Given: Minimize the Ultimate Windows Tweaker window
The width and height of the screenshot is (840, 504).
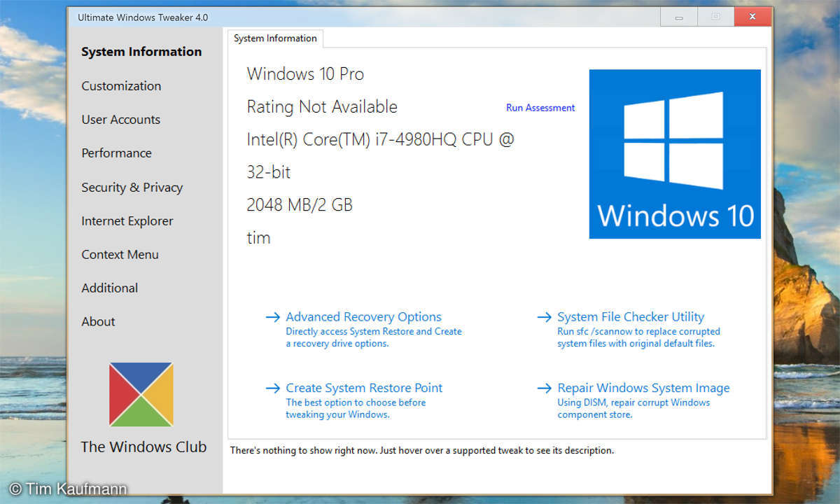Looking at the screenshot, I should tap(679, 17).
